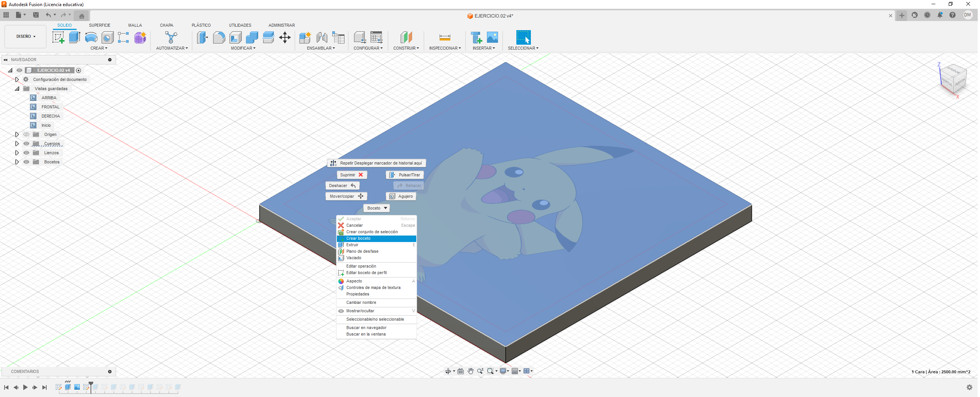Click Repetir Desplegar marcador de historial aquí

tap(377, 163)
